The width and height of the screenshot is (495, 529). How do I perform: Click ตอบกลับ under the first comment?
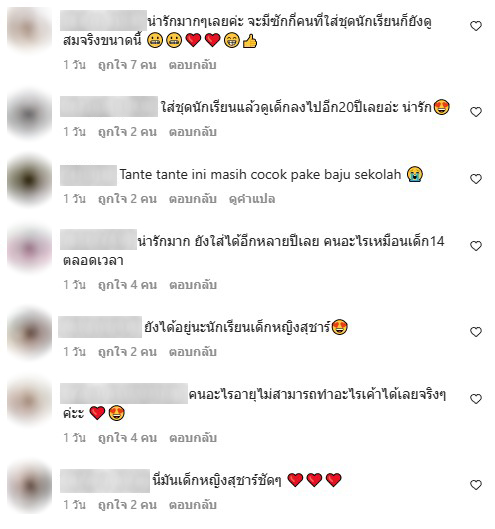click(192, 65)
